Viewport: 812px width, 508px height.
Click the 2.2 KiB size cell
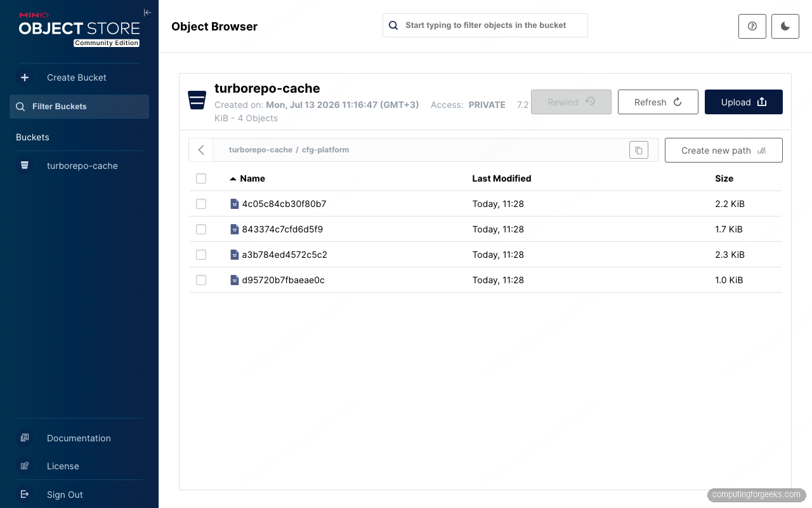point(730,204)
